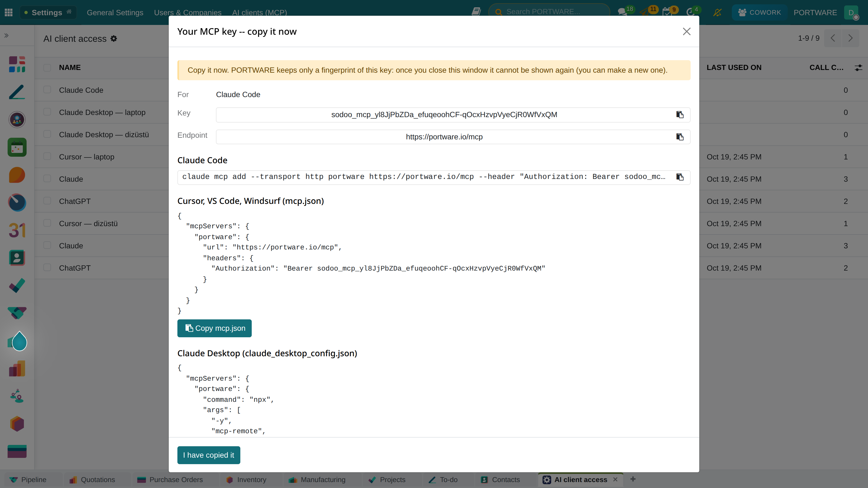Sort by the NAME column header
The width and height of the screenshot is (868, 488).
(x=70, y=67)
